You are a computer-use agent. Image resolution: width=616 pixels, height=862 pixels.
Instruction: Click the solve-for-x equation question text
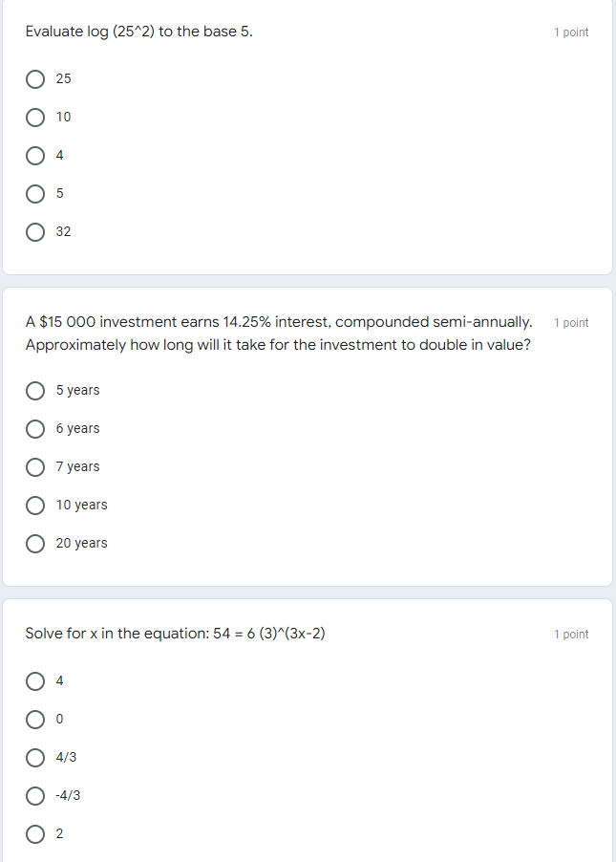[176, 634]
